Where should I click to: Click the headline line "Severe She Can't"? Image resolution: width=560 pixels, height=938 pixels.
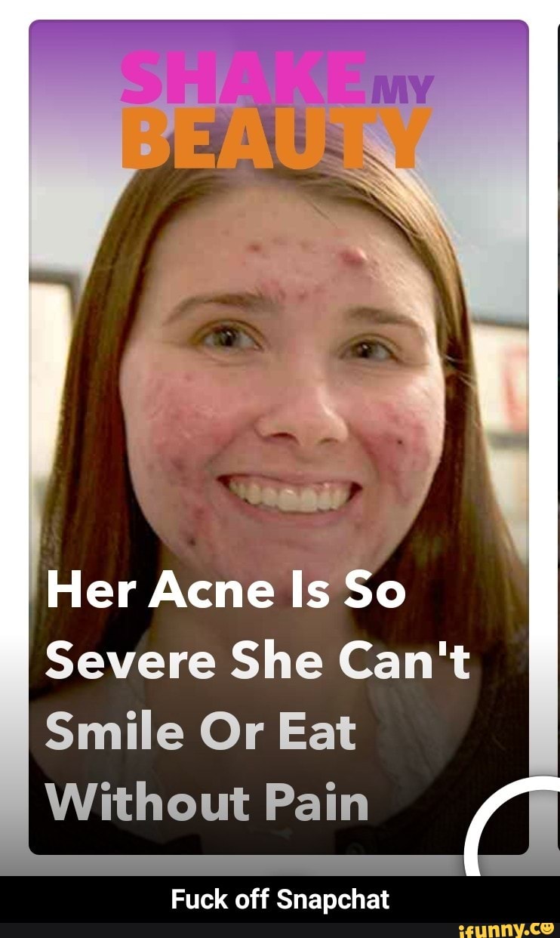[x=257, y=663]
